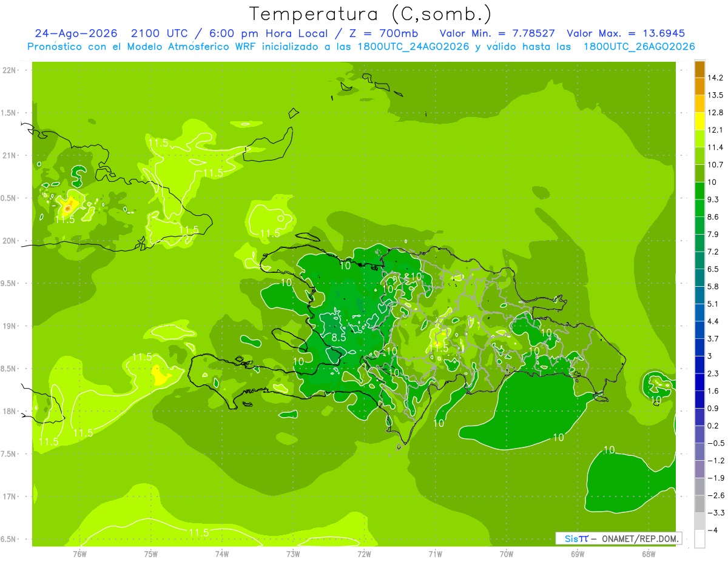Click colorbar value '9.3'
Viewport: 728px width, 562px height.
pyautogui.click(x=713, y=199)
